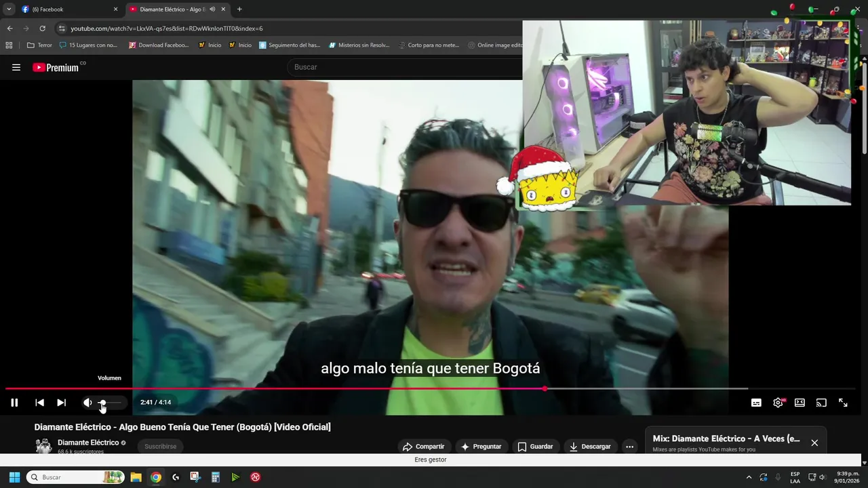
Task: Click the Preguntar button
Action: 481,447
